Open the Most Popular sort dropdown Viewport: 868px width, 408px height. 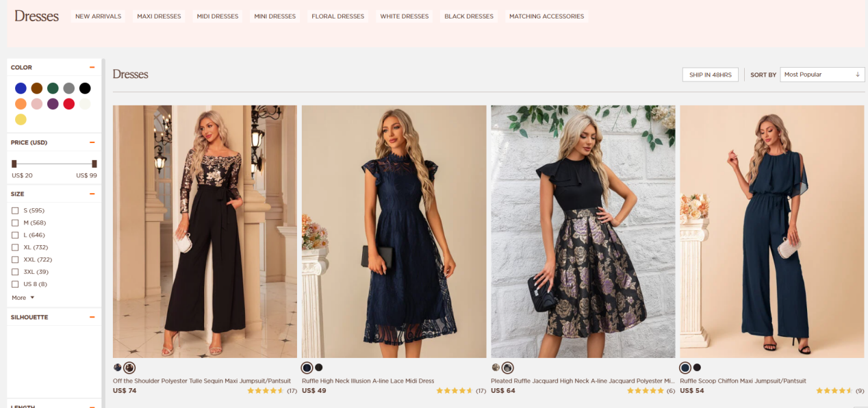(822, 75)
